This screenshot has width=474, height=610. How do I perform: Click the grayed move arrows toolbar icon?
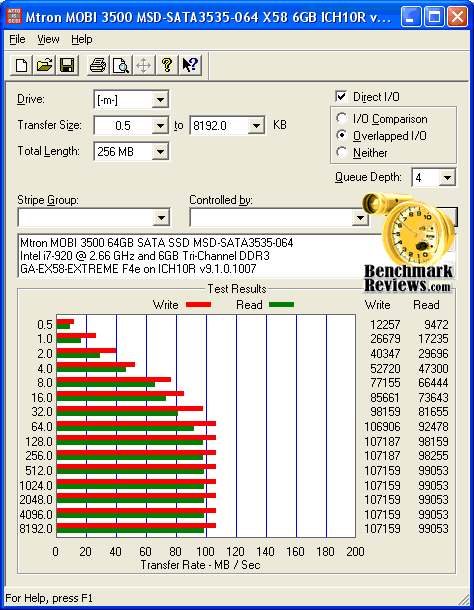pos(144,65)
